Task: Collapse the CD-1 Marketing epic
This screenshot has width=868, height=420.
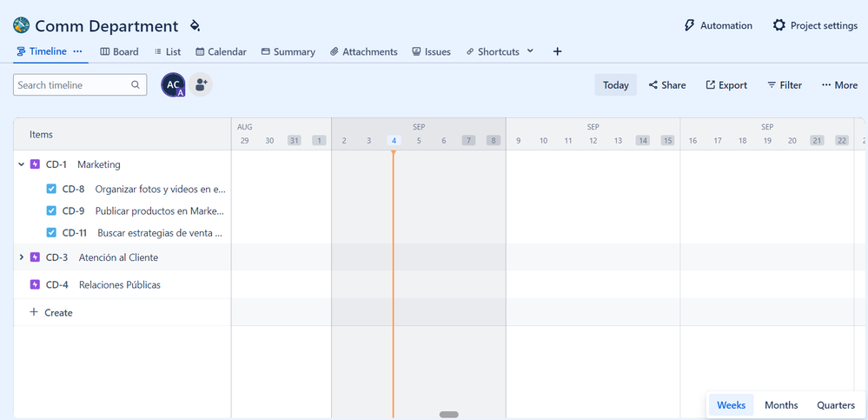Action: pos(21,164)
